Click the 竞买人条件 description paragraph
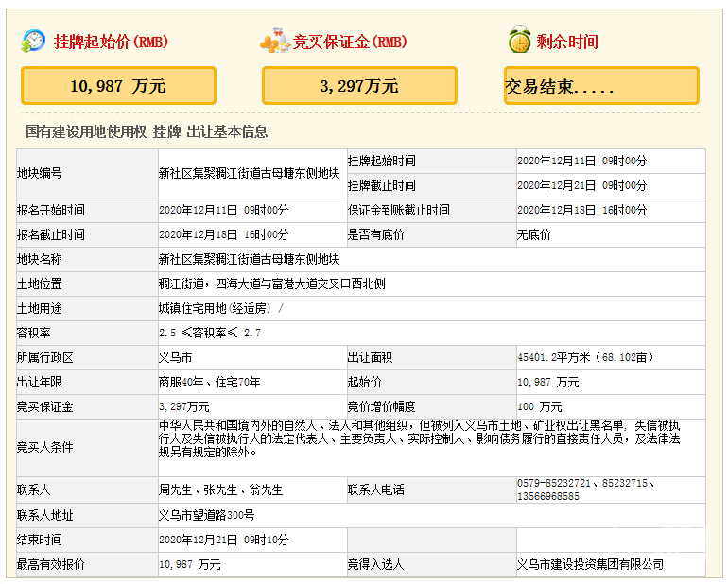The height and width of the screenshot is (584, 728). click(419, 438)
